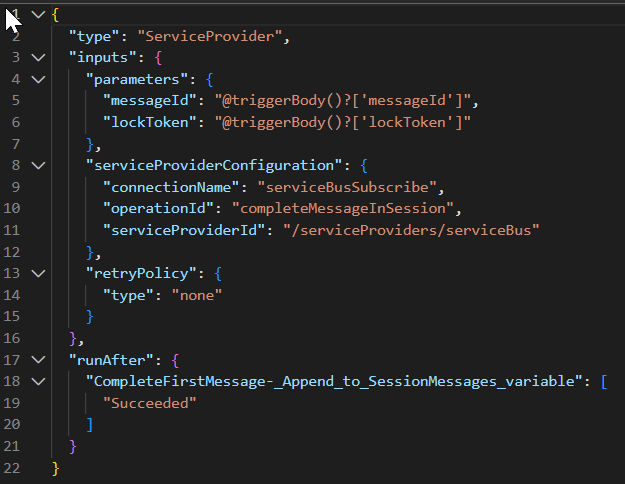Click line number 9 in the gutter

16,187
